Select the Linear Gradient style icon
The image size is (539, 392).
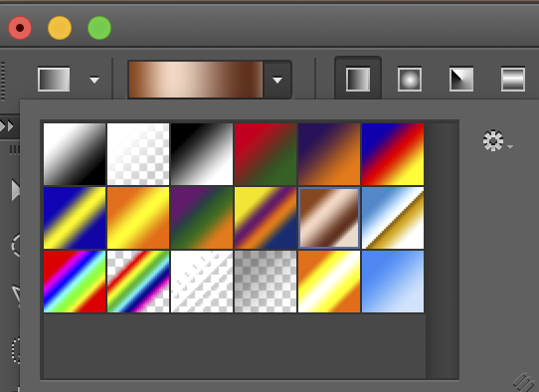pos(358,80)
